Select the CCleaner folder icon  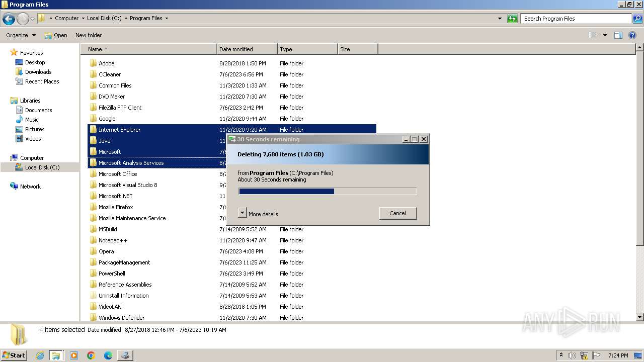(93, 74)
